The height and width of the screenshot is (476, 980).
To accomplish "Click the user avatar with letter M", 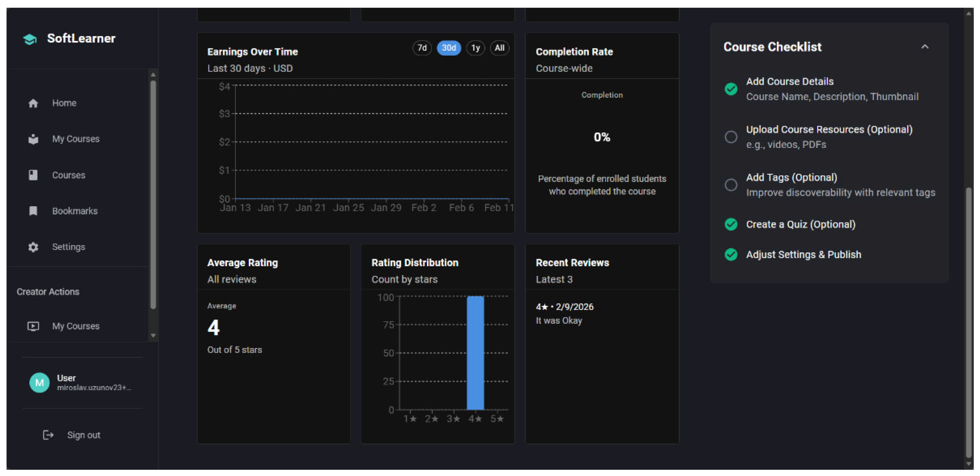I will click(x=39, y=382).
